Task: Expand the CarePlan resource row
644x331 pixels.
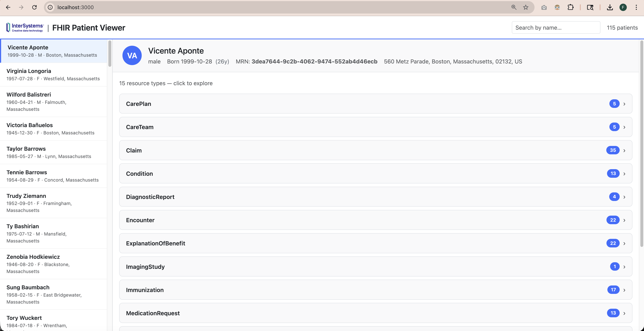Action: (375, 104)
